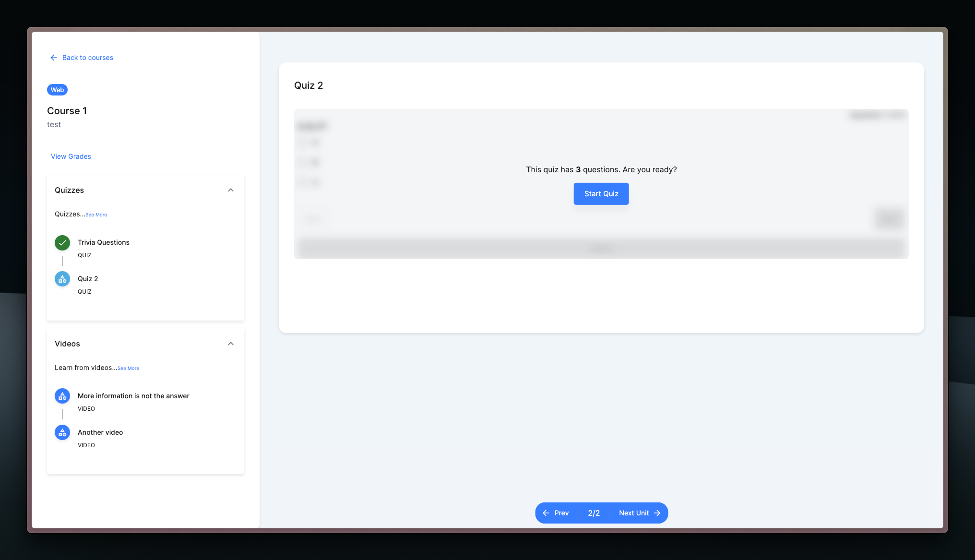
Task: Go back via Back to courses link
Action: coord(88,58)
